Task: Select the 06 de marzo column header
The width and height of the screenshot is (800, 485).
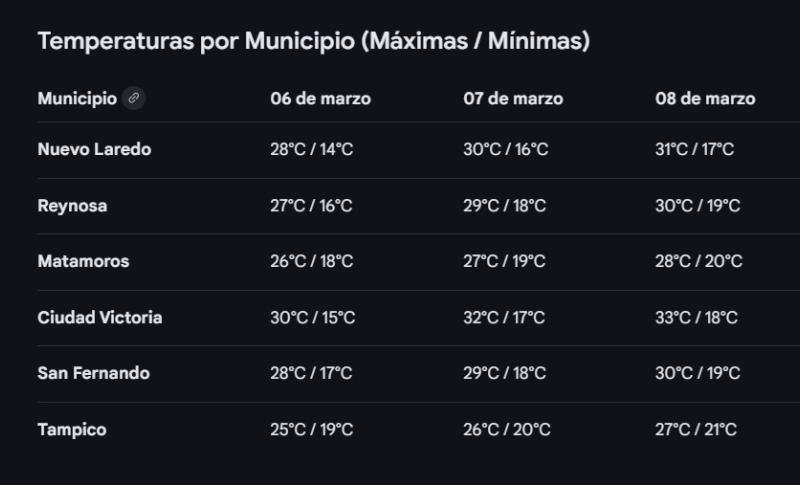Action: coord(320,99)
